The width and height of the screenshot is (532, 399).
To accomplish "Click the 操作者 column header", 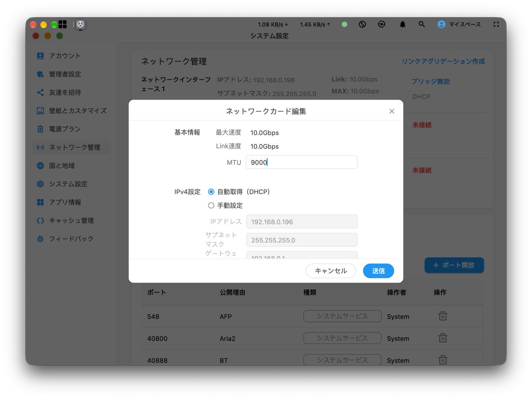I will tap(397, 292).
